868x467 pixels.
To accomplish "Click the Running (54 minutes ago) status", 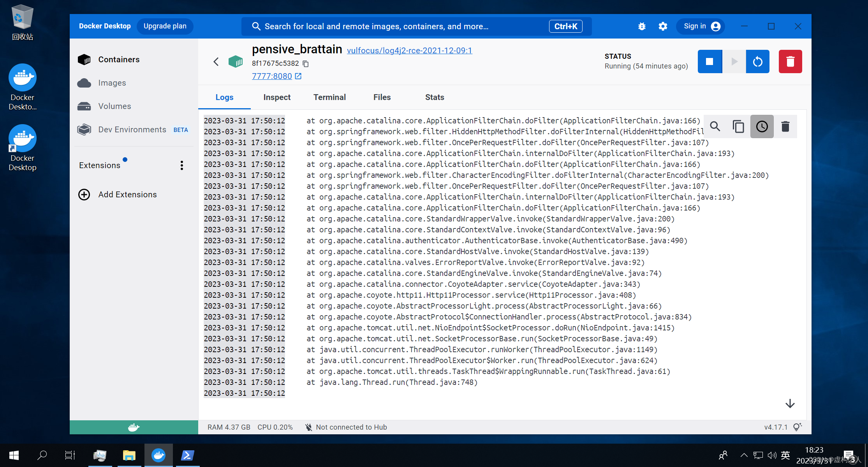I will [x=646, y=66].
